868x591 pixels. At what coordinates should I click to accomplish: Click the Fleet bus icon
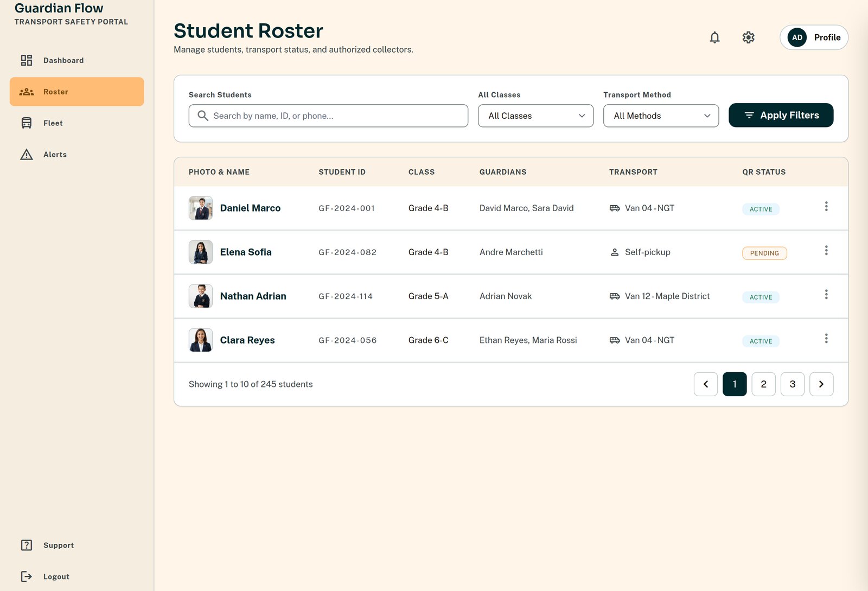(x=26, y=123)
